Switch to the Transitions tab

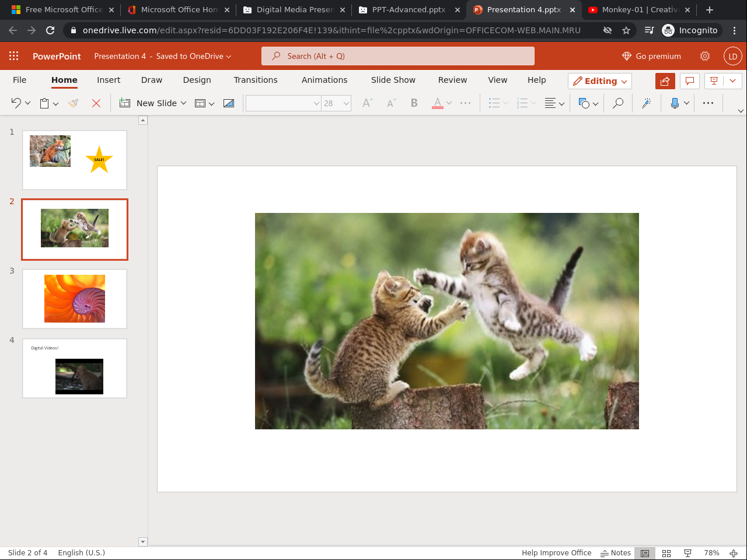pyautogui.click(x=256, y=80)
